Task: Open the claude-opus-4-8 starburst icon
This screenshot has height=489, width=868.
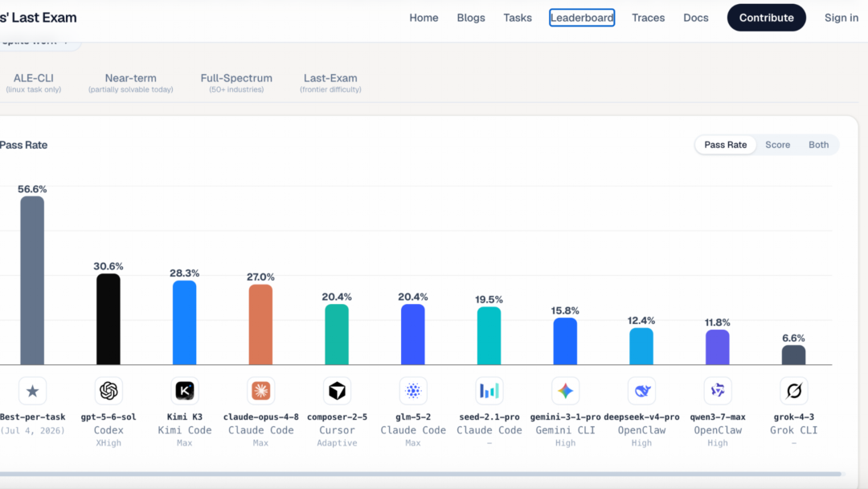Action: (x=260, y=391)
